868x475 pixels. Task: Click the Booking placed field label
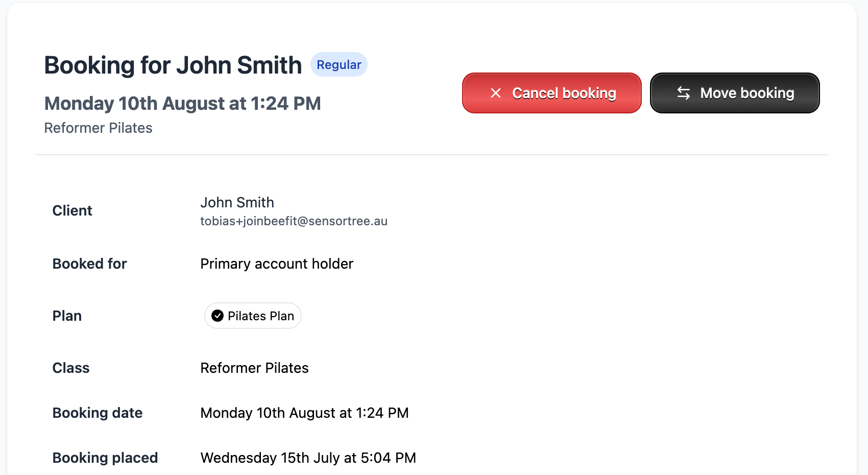point(105,458)
